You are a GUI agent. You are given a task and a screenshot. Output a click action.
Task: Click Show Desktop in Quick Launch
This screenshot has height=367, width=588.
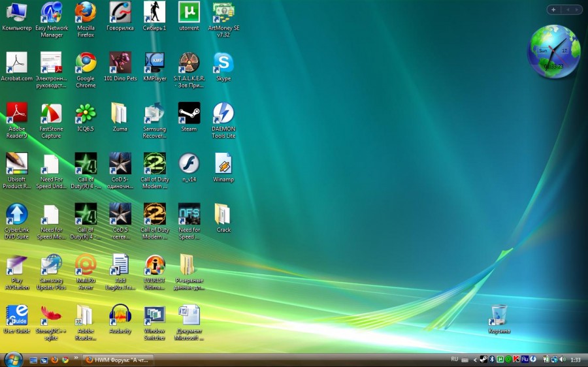click(33, 360)
